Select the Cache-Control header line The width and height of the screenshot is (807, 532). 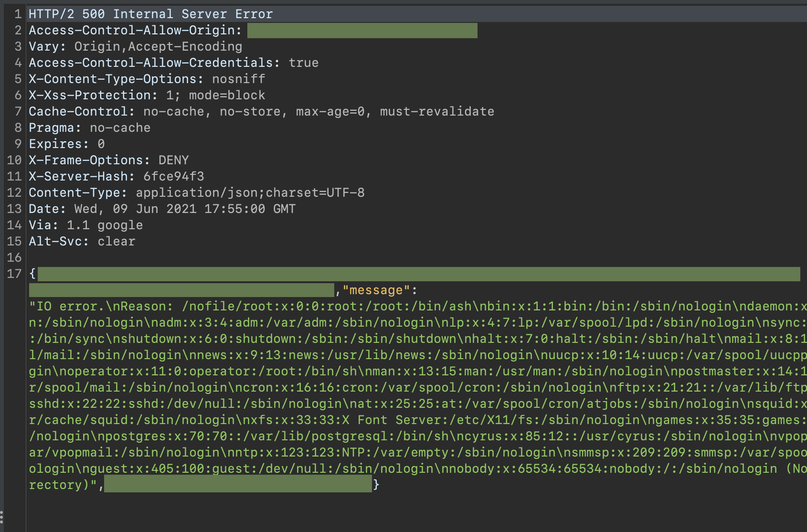pos(260,111)
